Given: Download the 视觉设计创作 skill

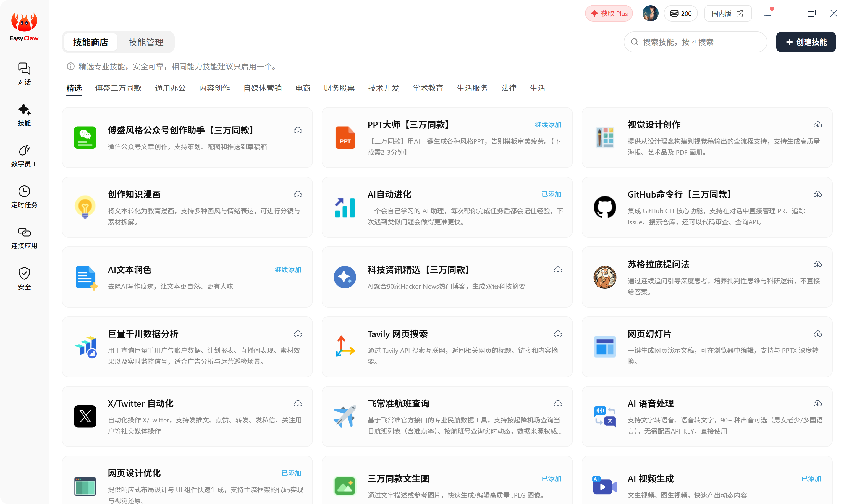Looking at the screenshot, I should [817, 125].
